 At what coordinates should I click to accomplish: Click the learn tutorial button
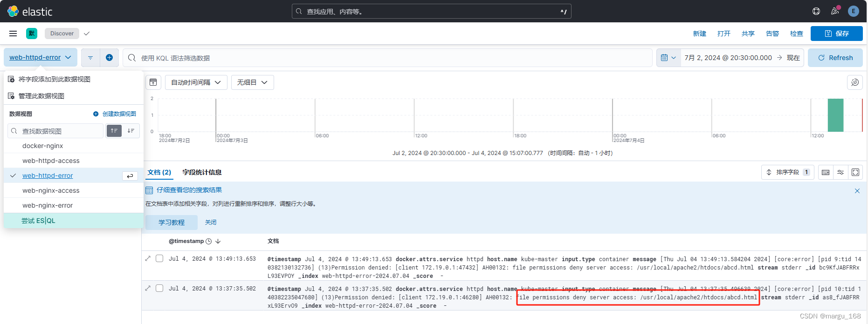[x=172, y=222]
